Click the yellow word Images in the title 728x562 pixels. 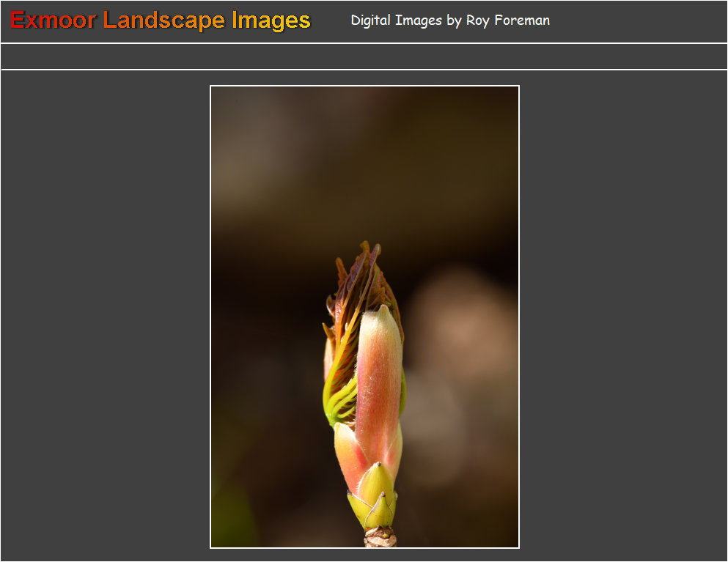(x=271, y=21)
